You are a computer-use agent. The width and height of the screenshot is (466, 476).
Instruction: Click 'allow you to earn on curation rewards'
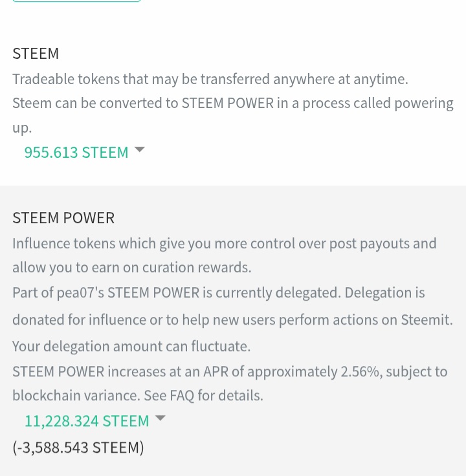tap(131, 267)
